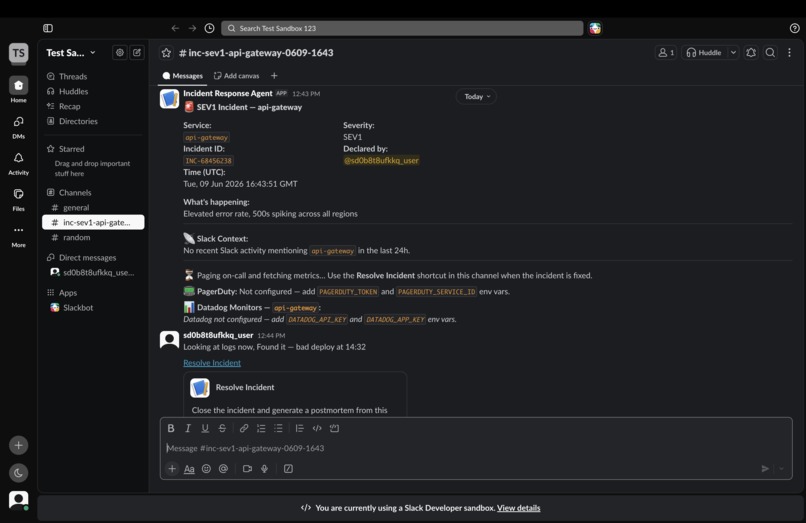
Task: Add a new tab with plus icon
Action: click(x=274, y=76)
